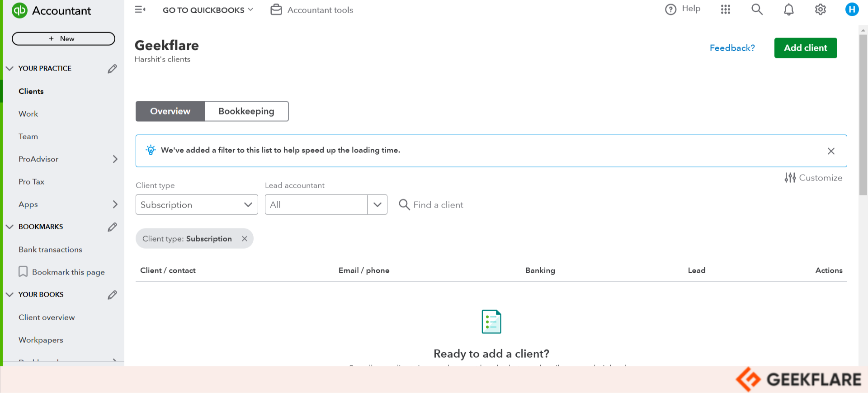The height and width of the screenshot is (393, 868).
Task: Sort by the Client / contact column header
Action: [x=168, y=270]
